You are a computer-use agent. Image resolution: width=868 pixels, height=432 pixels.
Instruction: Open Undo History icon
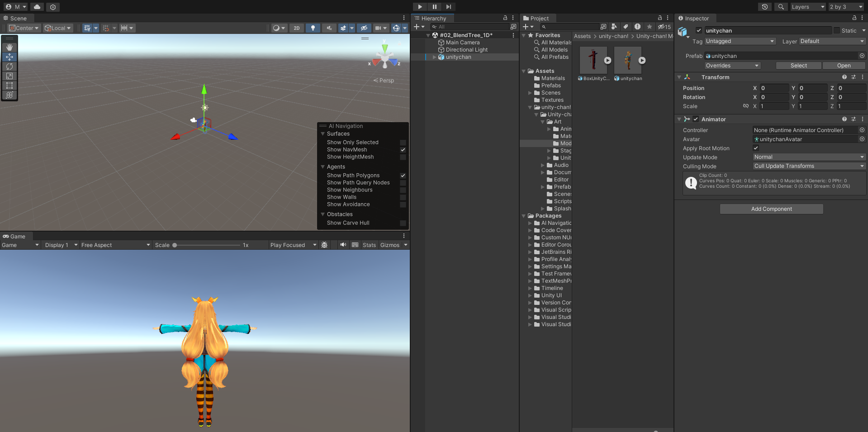(x=764, y=7)
